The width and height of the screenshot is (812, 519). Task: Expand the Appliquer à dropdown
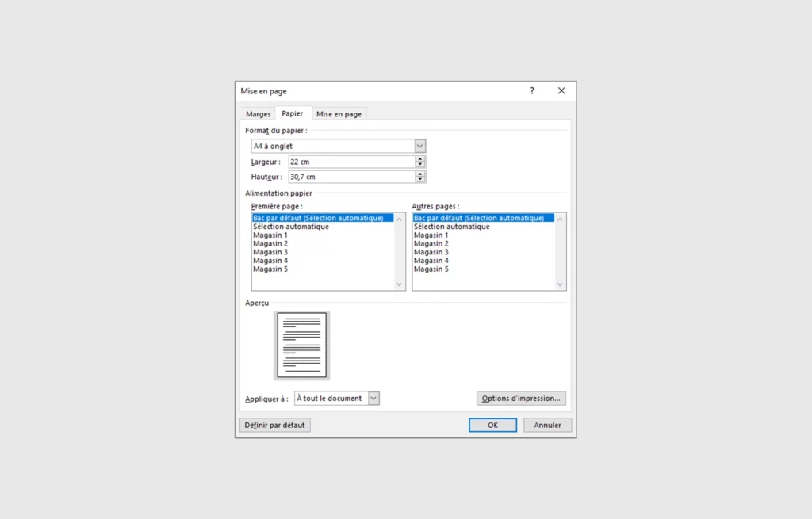pyautogui.click(x=373, y=399)
